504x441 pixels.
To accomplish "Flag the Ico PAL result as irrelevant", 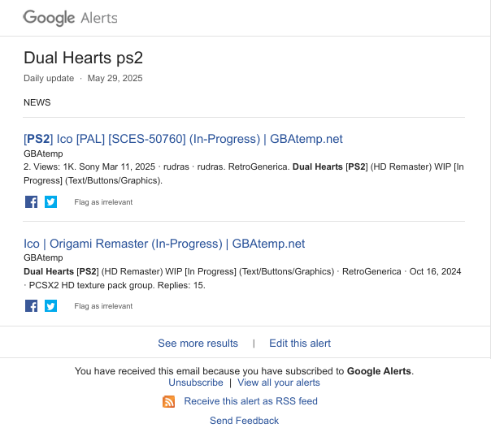I will (x=103, y=202).
